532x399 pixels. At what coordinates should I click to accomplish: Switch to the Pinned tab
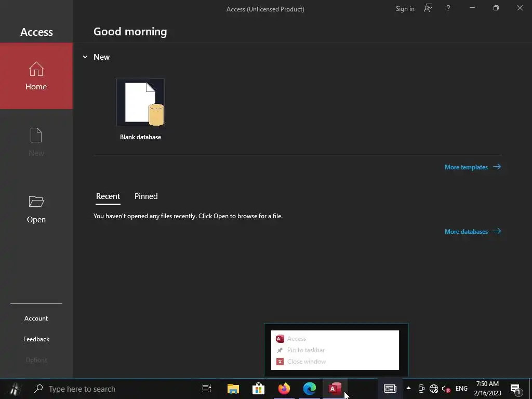coord(146,196)
